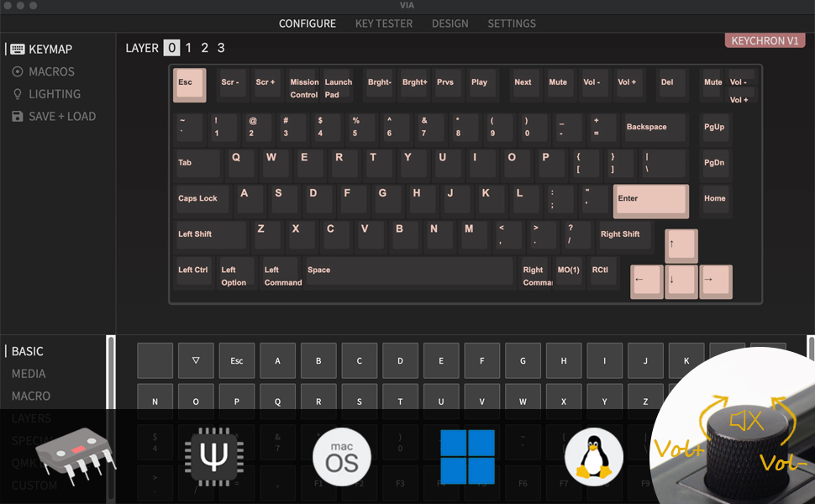Open the KEYMAP section in sidebar

(41, 50)
